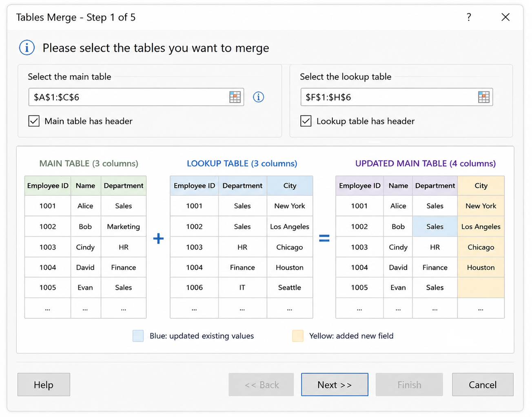Click the question mark help icon in title bar

click(x=469, y=17)
